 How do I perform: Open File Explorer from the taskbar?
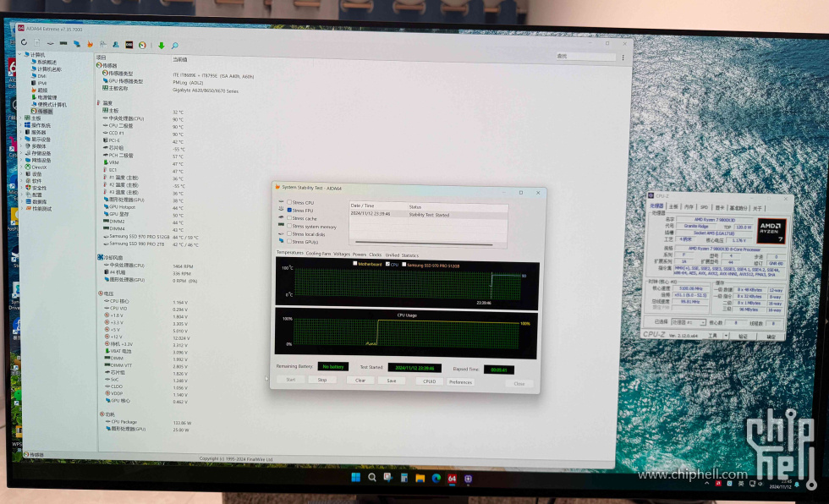click(420, 478)
